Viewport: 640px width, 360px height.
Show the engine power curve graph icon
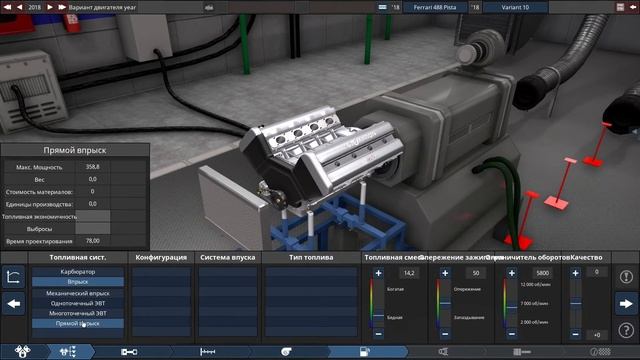tap(13, 277)
